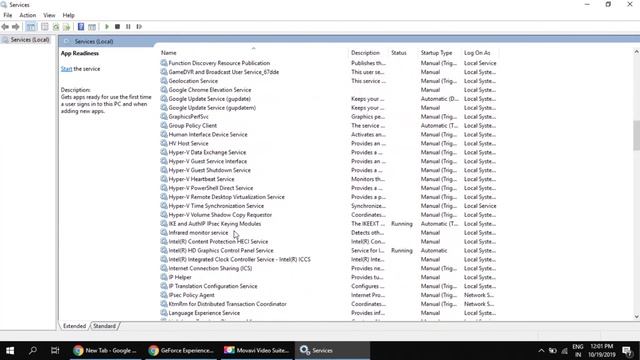Stop the service with the stop icon
The image size is (640, 360).
coord(118,27)
